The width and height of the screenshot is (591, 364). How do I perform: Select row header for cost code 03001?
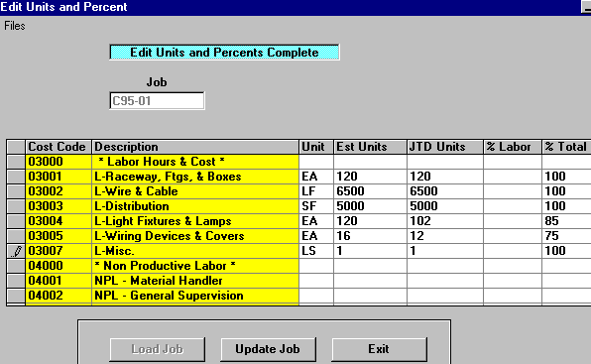(16, 177)
